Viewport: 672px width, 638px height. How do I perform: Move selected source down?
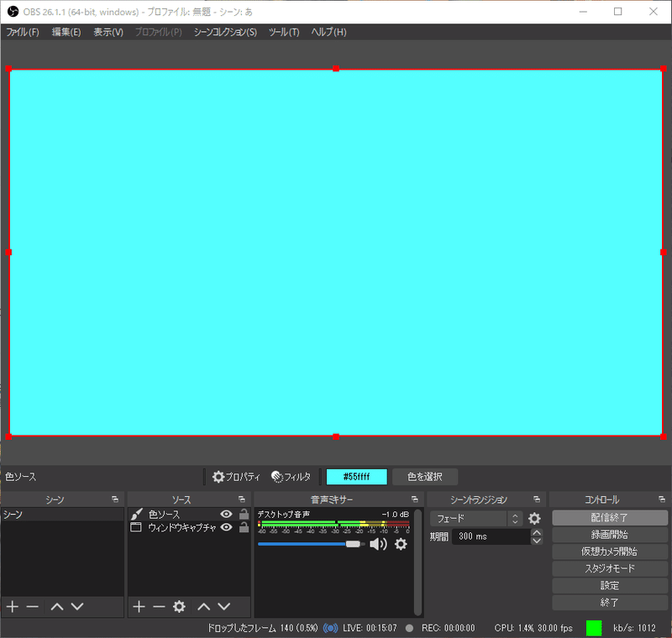click(x=223, y=606)
